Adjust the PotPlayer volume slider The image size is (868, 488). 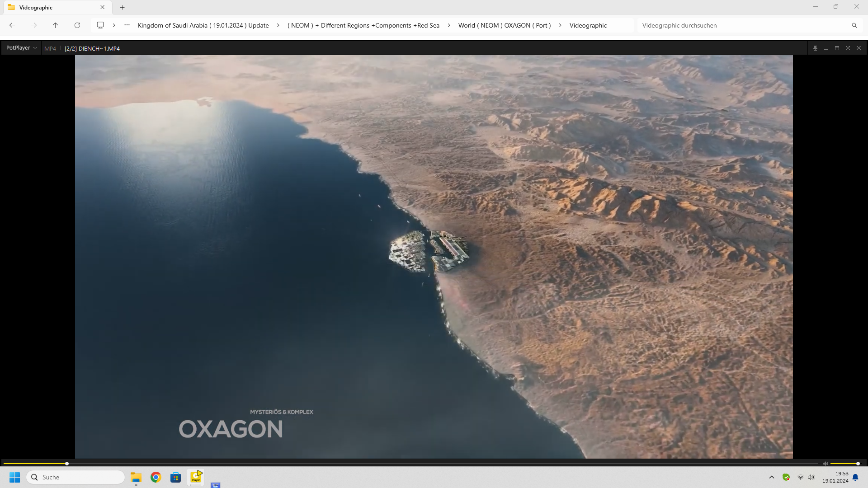[x=844, y=464]
